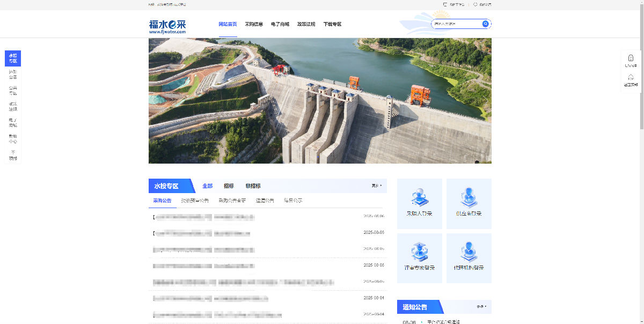Click the banner image of the dam

point(320,102)
